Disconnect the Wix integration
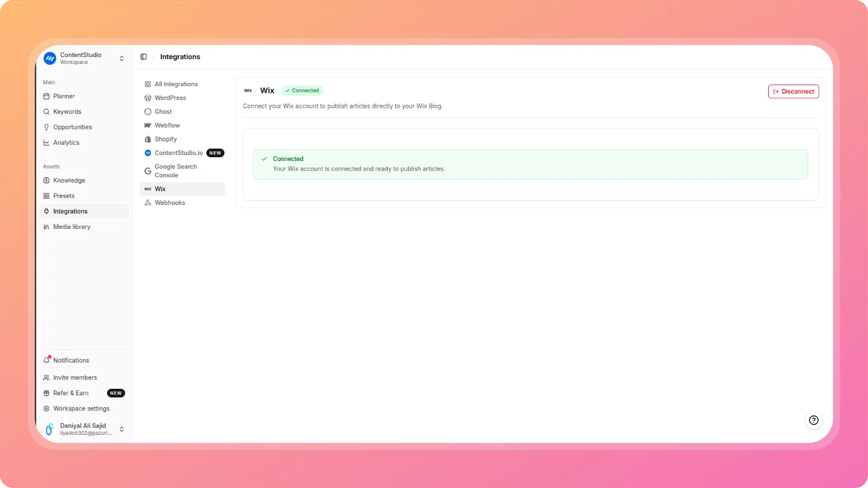This screenshot has width=868, height=488. click(793, 92)
